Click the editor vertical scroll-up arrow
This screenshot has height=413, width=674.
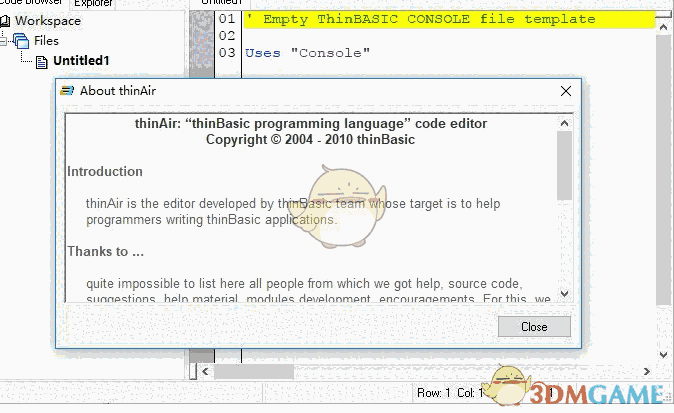(x=663, y=28)
